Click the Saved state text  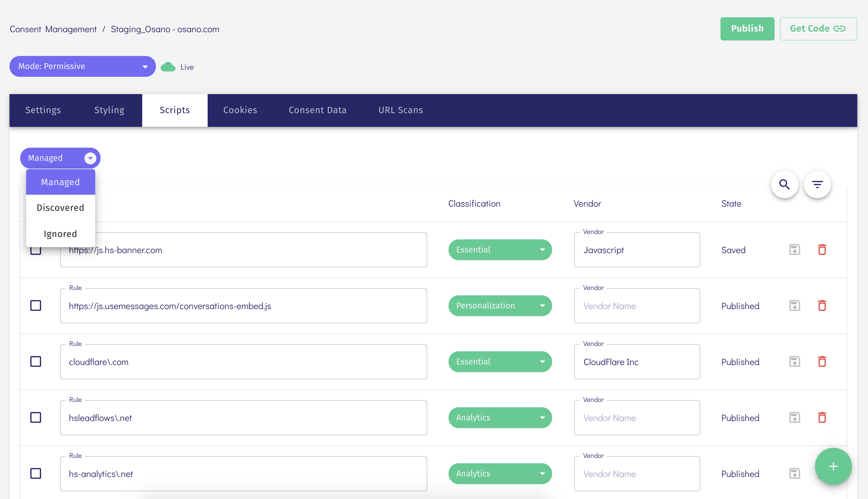click(x=733, y=250)
